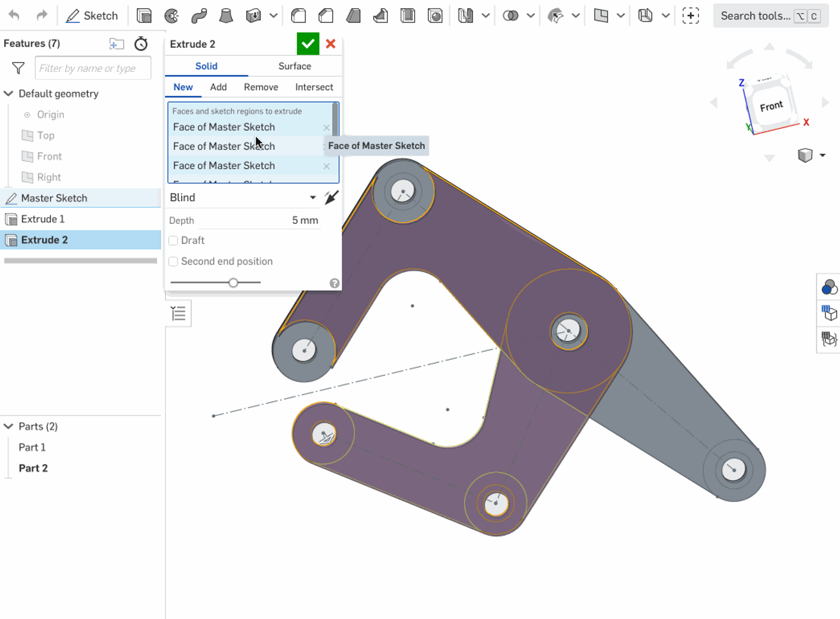The height and width of the screenshot is (619, 840).
Task: Select the Revolve tool icon
Action: (x=171, y=16)
